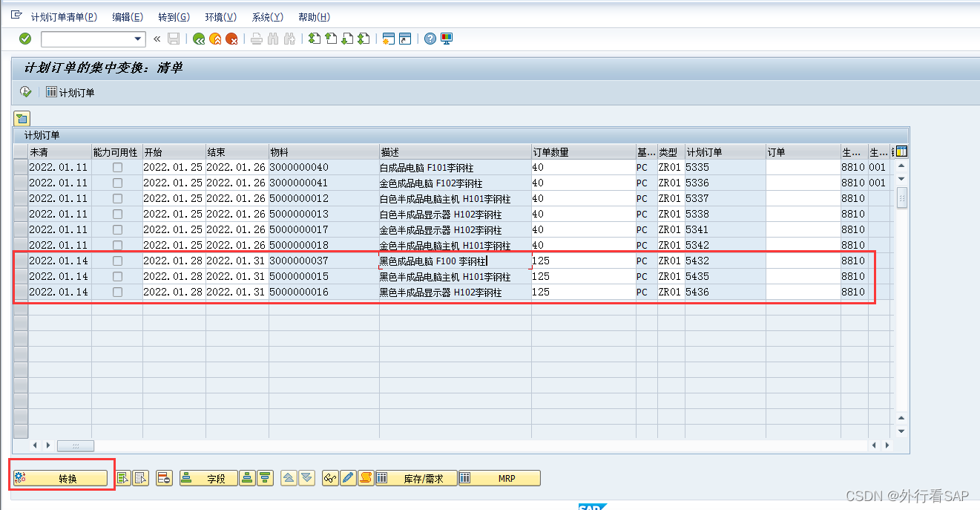Go to Last Page icon
This screenshot has height=510, width=980.
[364, 39]
